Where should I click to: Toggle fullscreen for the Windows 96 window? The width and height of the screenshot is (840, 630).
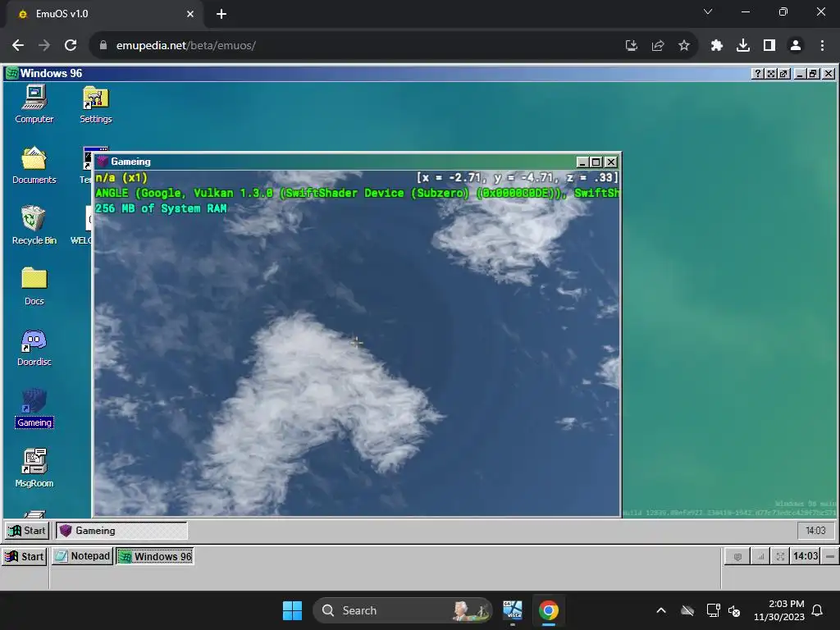coord(771,73)
